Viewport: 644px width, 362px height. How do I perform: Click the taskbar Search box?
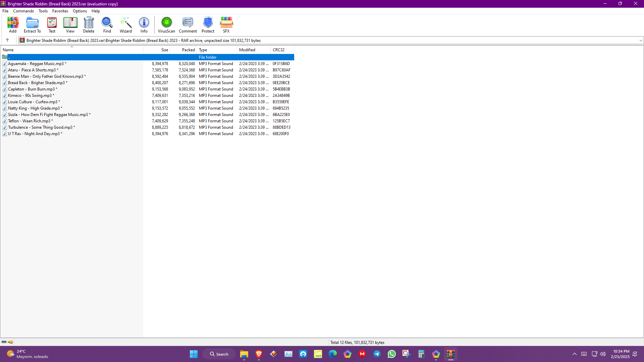click(x=219, y=354)
